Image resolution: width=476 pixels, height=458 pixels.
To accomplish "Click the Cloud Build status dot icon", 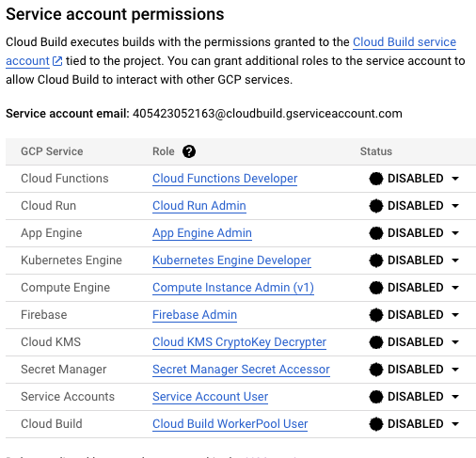I will [x=376, y=424].
